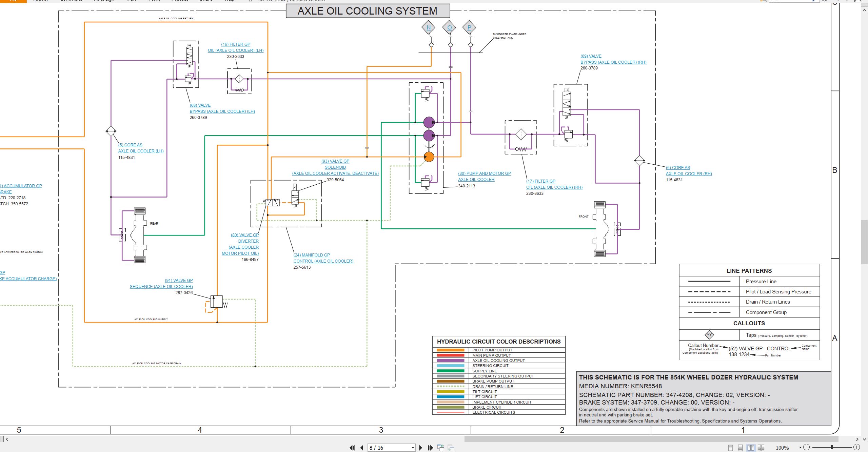Open AXLE OIL COOLER (RH) link
The image size is (868, 452).
tap(689, 173)
